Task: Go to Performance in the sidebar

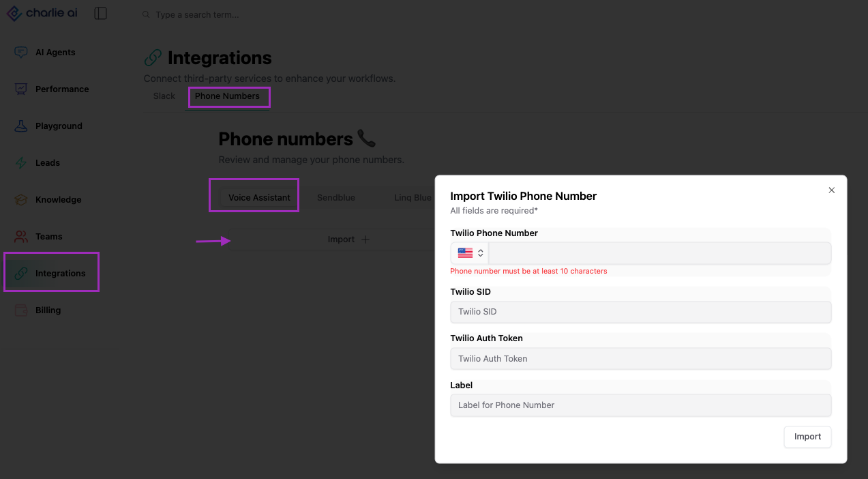Action: 62,89
